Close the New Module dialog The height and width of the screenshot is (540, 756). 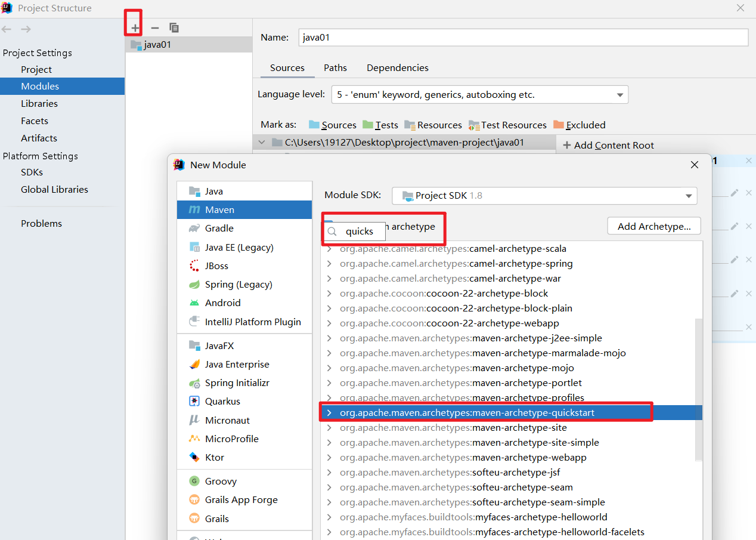tap(694, 165)
